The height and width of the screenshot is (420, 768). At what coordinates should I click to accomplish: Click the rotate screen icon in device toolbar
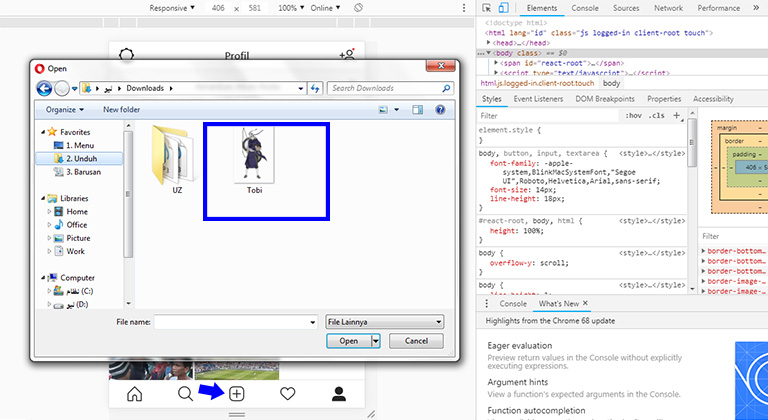point(358,8)
